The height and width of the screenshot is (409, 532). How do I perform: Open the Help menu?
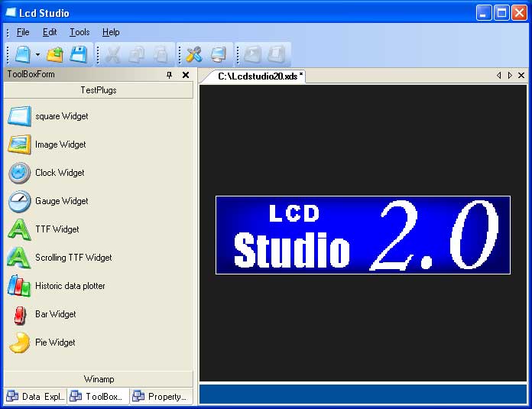(x=111, y=32)
